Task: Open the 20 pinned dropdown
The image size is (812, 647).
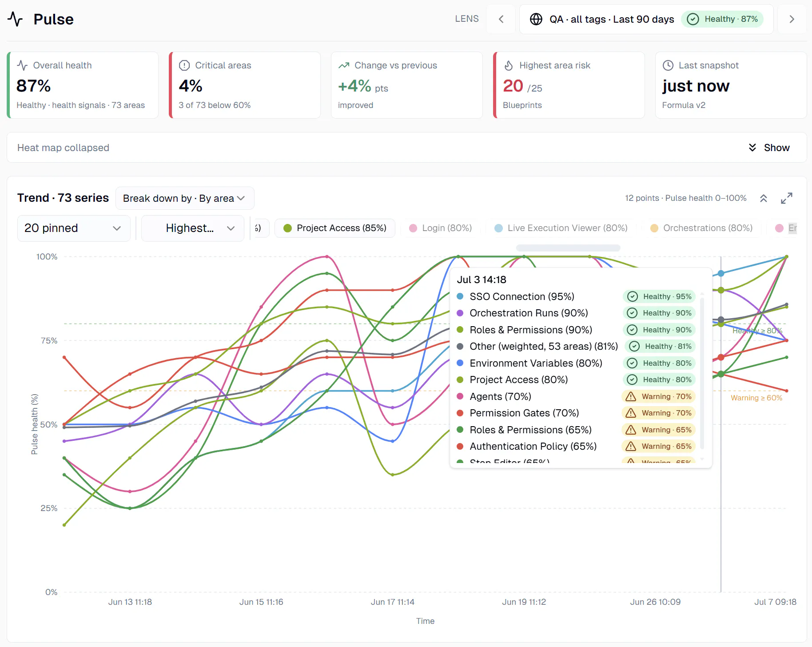Action: 74,228
